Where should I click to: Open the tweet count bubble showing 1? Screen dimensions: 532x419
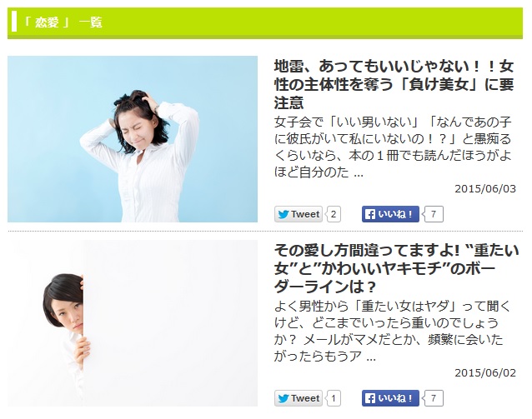pyautogui.click(x=334, y=398)
